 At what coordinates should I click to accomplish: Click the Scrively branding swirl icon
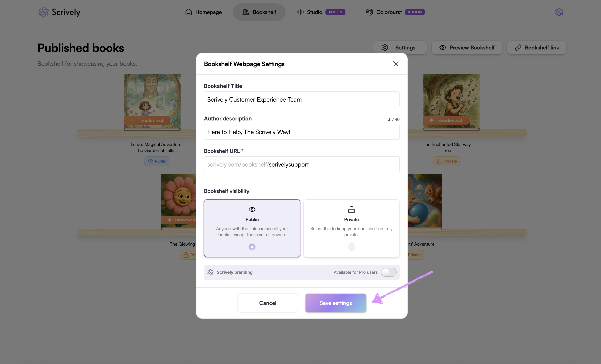[210, 272]
